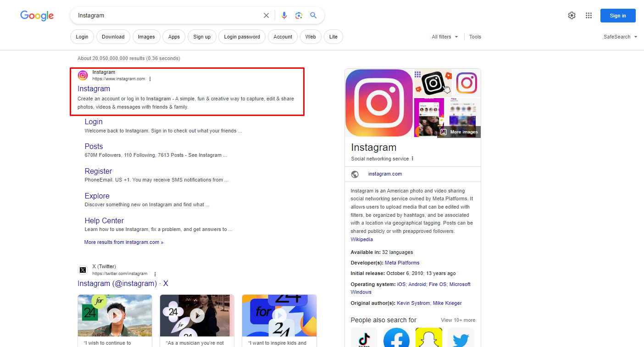The image size is (644, 347).
Task: Open options for instagram.com result
Action: 150,79
